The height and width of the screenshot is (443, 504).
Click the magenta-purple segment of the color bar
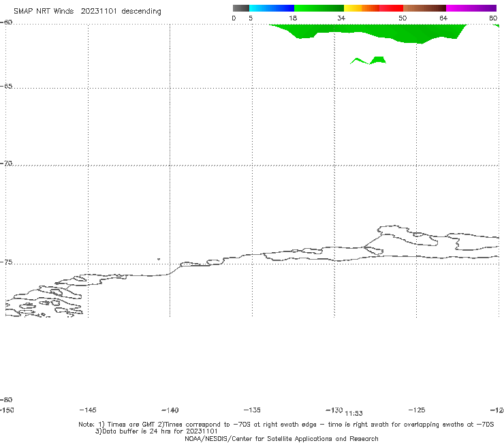(471, 8)
